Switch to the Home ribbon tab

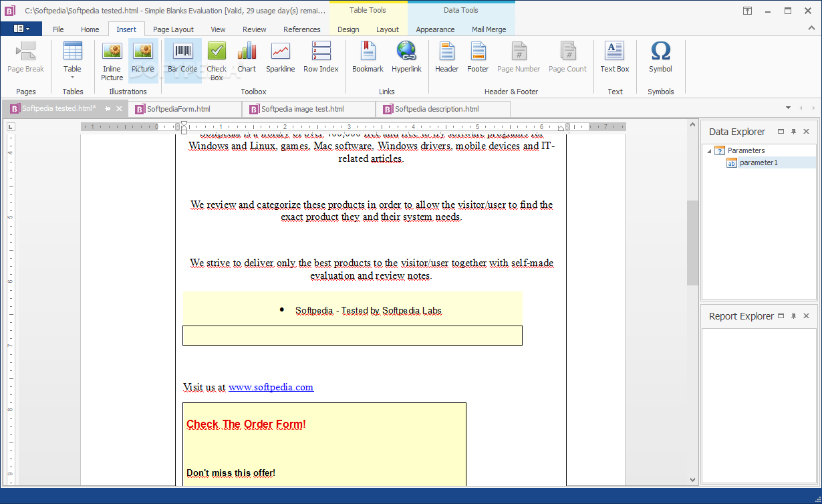click(90, 29)
